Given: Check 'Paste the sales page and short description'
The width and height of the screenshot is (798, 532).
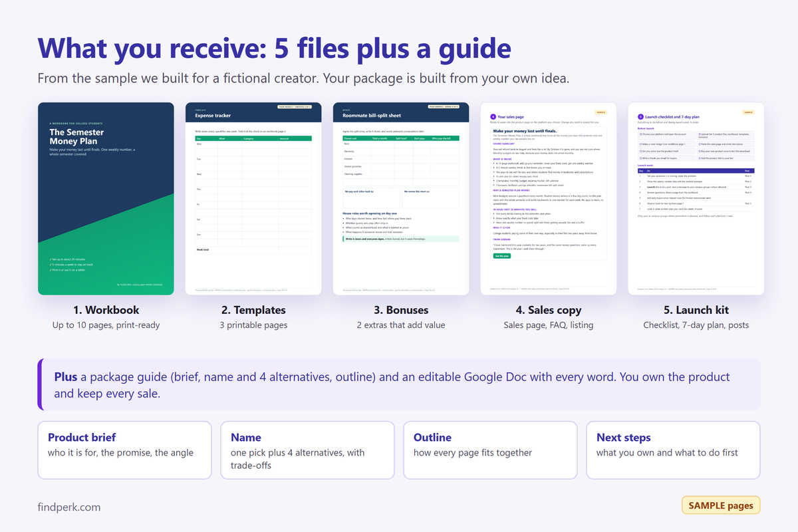Looking at the screenshot, I should (726, 144).
